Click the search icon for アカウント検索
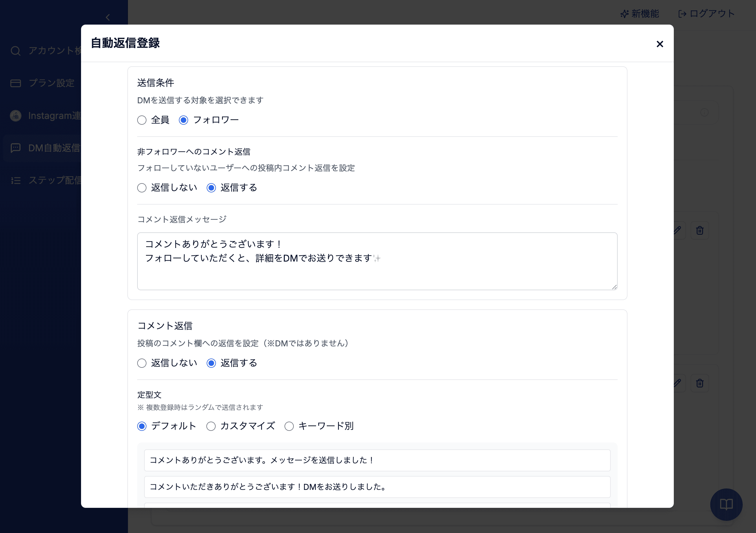This screenshot has height=533, width=756. coord(15,51)
